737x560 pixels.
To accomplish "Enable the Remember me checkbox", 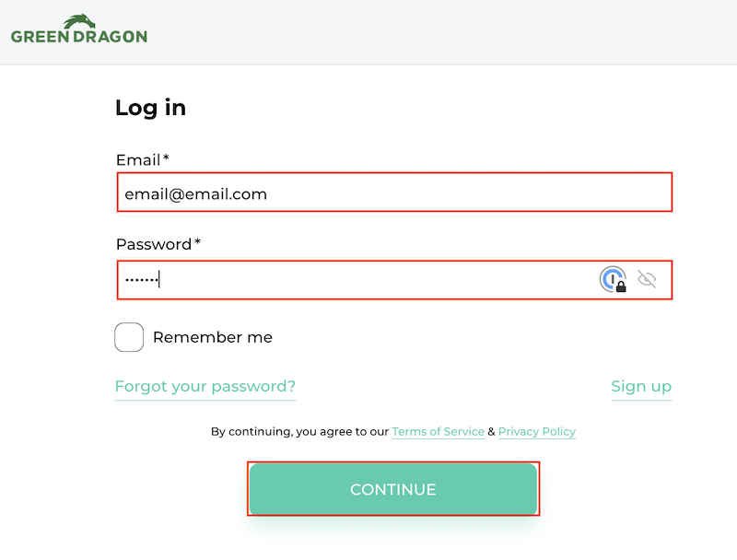I will (x=129, y=337).
